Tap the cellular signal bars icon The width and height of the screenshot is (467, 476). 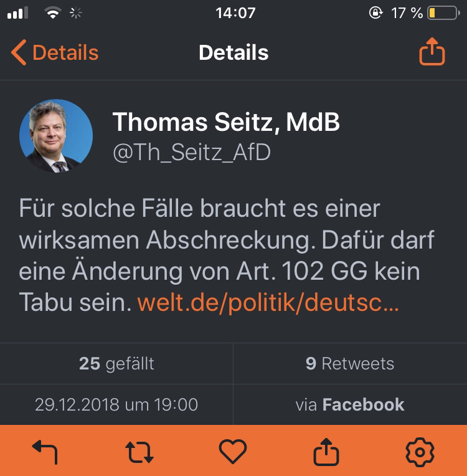pyautogui.click(x=18, y=13)
